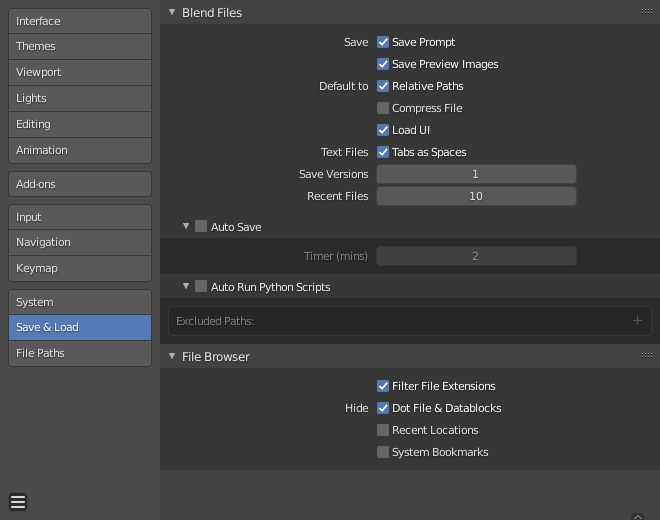Open the Interface preferences tab

80,21
